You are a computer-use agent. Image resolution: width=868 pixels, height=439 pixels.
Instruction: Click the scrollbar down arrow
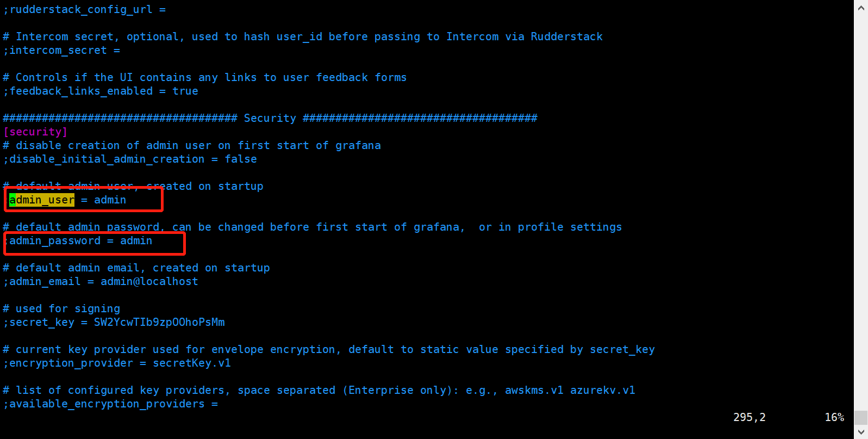coord(861,432)
